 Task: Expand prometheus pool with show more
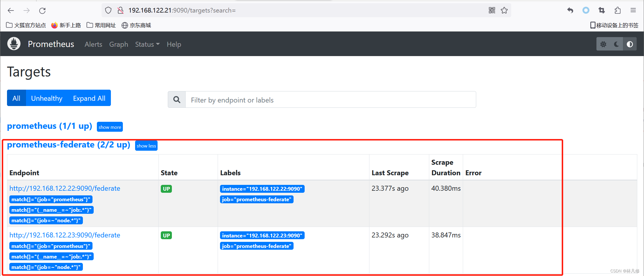tap(110, 127)
